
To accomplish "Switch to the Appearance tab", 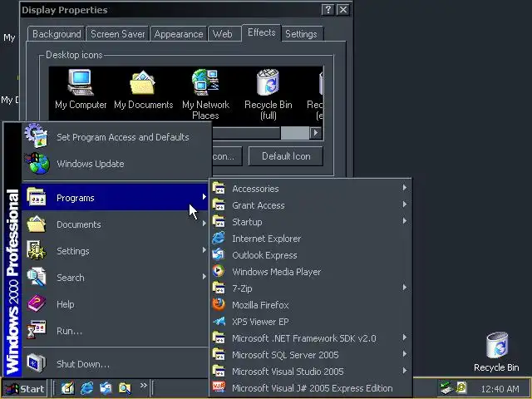I will tap(179, 34).
